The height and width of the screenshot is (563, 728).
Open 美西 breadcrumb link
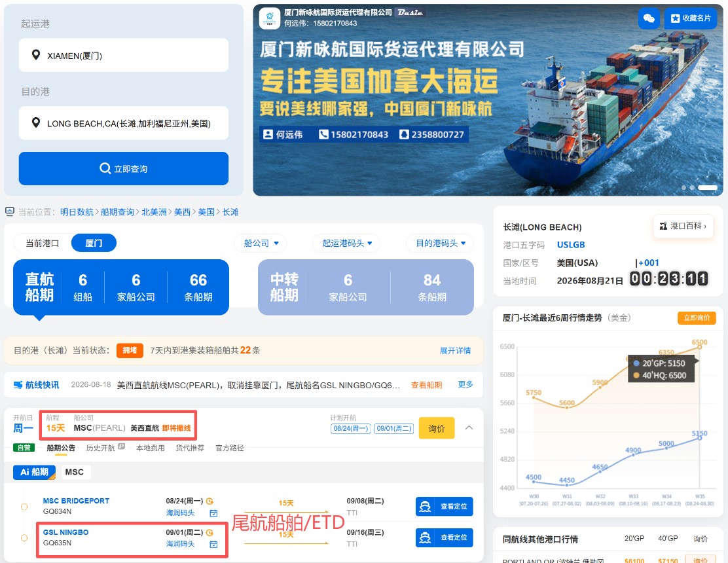tap(182, 212)
